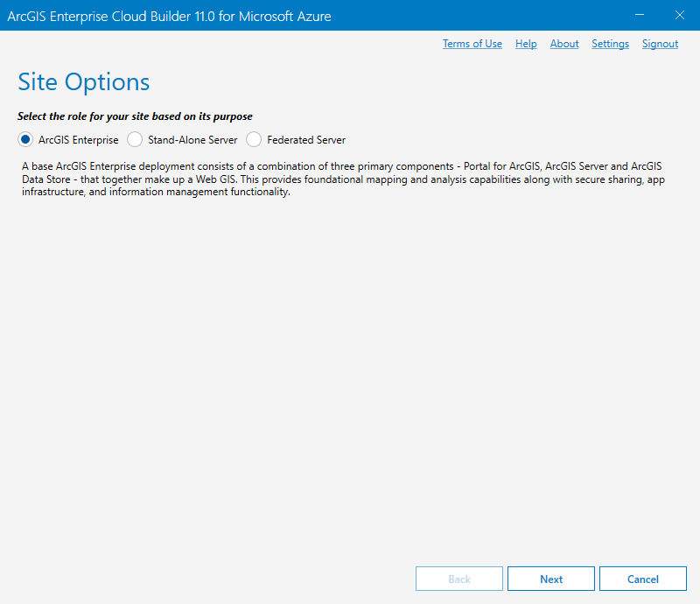Screen dimensions: 700x604
Task: Click the window title 'ArcGIS Enterprise Cloud Builder 11.0'
Action: pos(169,17)
